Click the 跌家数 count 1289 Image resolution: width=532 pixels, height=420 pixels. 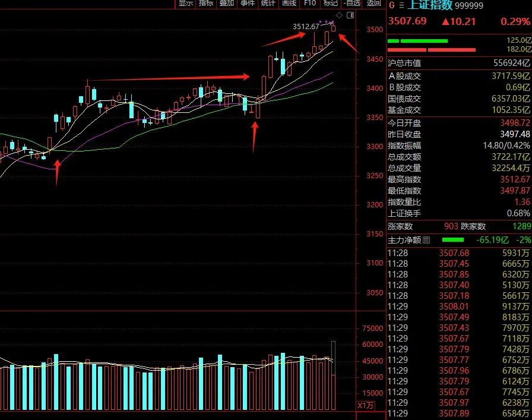pyautogui.click(x=522, y=226)
